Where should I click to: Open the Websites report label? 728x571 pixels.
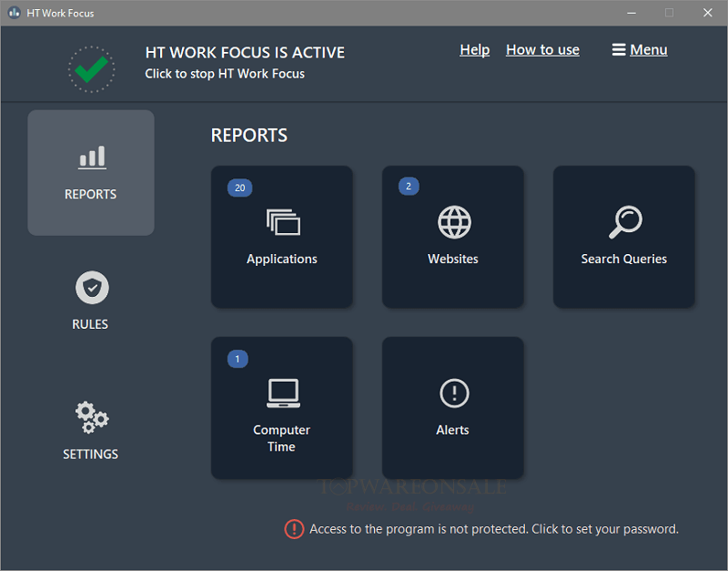[452, 259]
